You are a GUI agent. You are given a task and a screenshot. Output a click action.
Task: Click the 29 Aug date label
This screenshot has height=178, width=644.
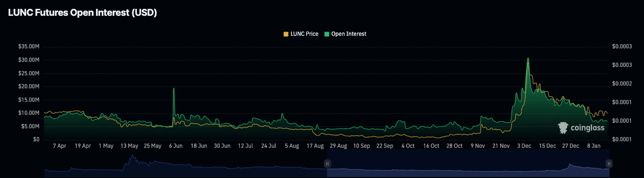339,146
